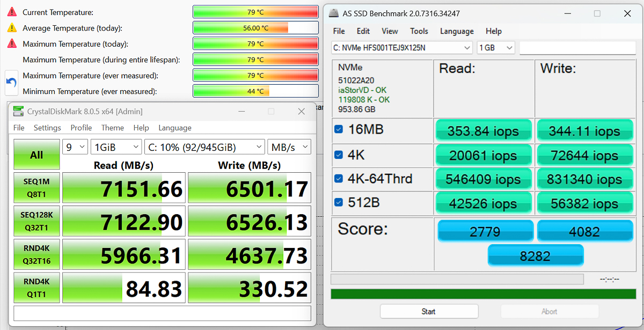The height and width of the screenshot is (330, 644).
Task: Open the test count dropdown showing 9
Action: (75, 147)
